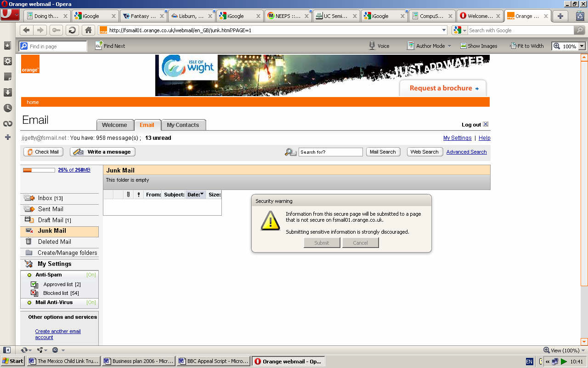Viewport: 588px width, 368px height.
Task: Toggle the panel sidebar from the status bar
Action: [7, 350]
